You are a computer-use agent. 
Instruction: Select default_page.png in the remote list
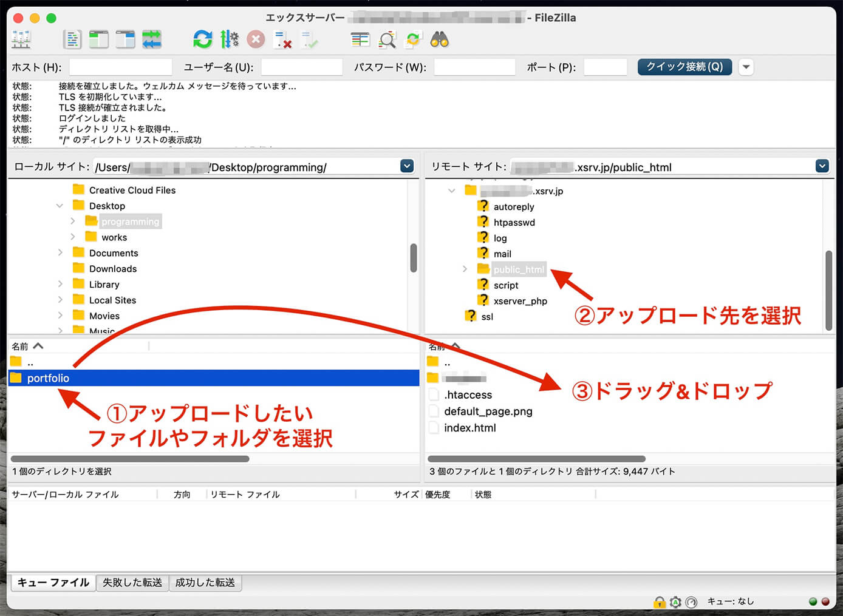tap(488, 411)
